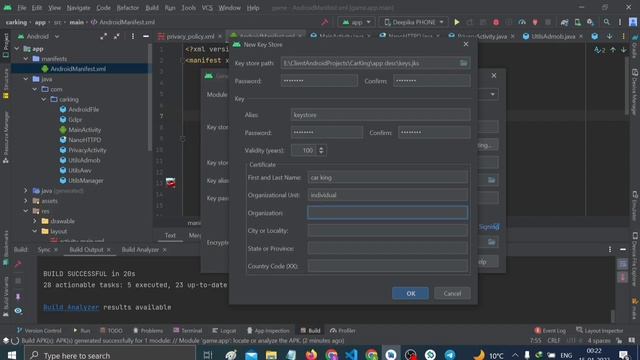The image size is (640, 360).
Task: Open the Layout Inspector button
Action: click(x=600, y=331)
